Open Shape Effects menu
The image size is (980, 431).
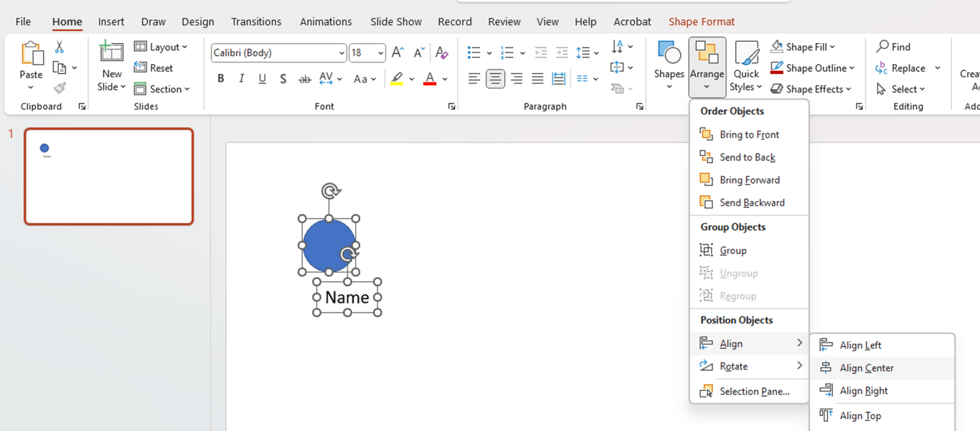(811, 89)
